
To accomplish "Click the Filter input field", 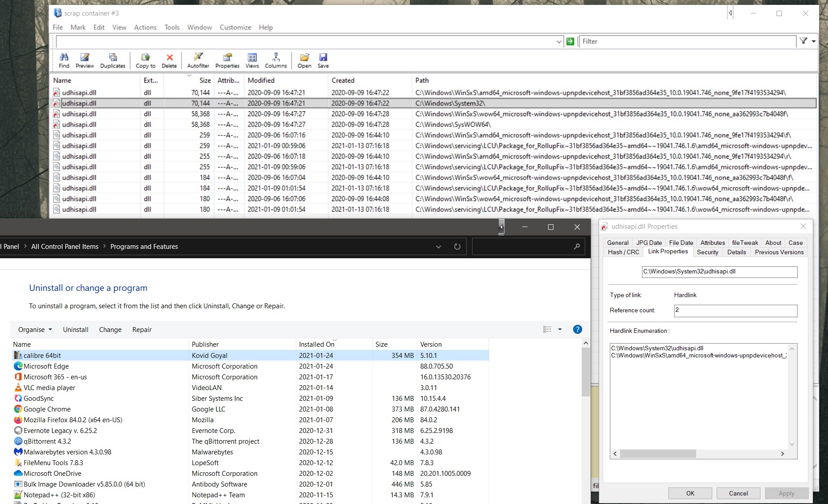I will [x=687, y=42].
